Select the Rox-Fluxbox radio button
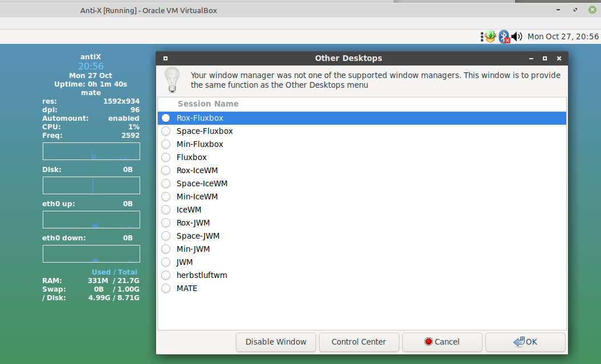This screenshot has height=364, width=601. pyautogui.click(x=166, y=118)
